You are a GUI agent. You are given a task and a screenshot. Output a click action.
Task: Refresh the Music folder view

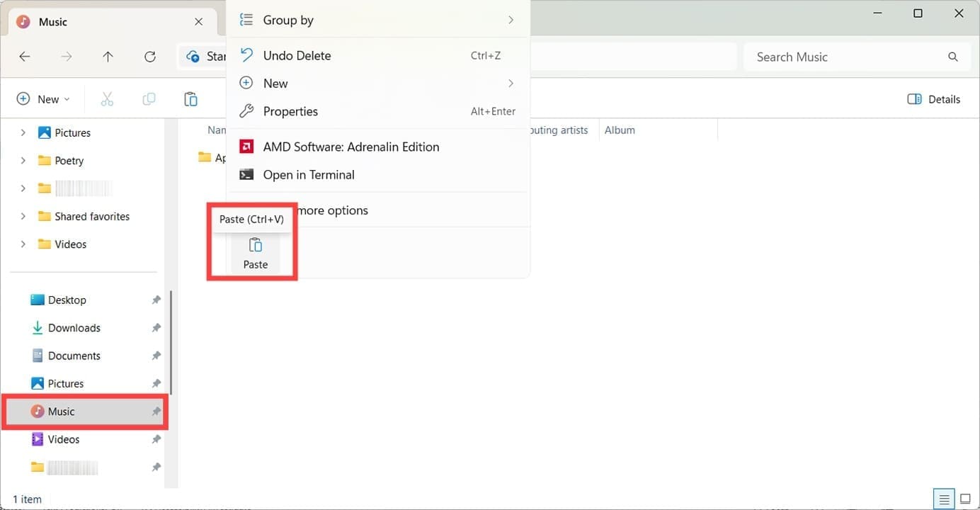pyautogui.click(x=150, y=57)
